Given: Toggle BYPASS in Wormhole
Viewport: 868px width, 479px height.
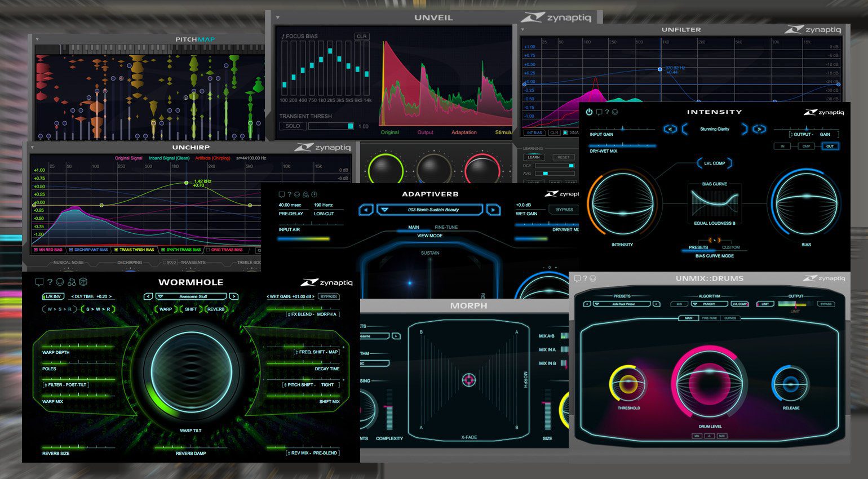Looking at the screenshot, I should (329, 296).
